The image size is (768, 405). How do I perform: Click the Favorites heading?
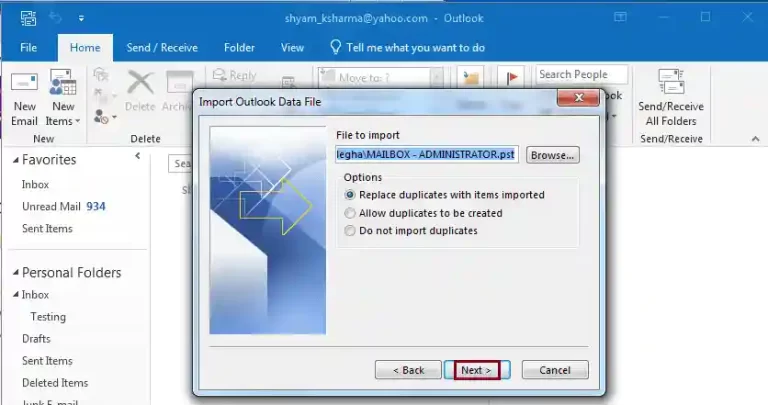pyautogui.click(x=49, y=160)
